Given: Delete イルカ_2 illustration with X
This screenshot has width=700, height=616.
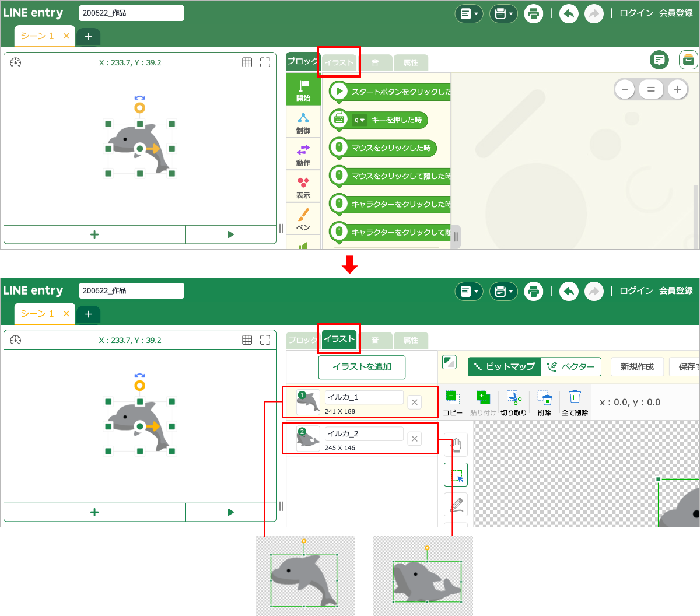Looking at the screenshot, I should click(415, 439).
